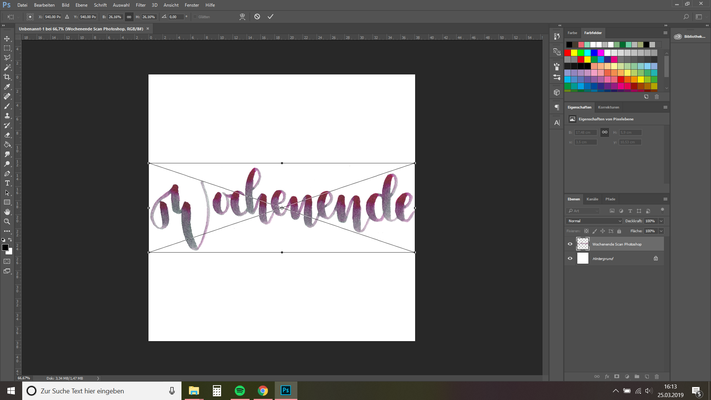Choose the red swatch in the Farbfelder panel
711x400 pixels.
(x=569, y=53)
